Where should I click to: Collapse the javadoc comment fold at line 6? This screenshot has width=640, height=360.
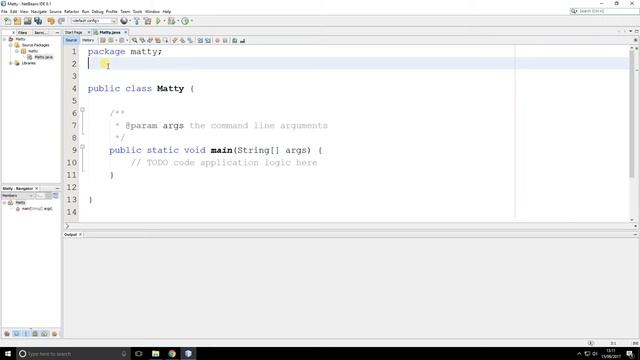(82, 109)
